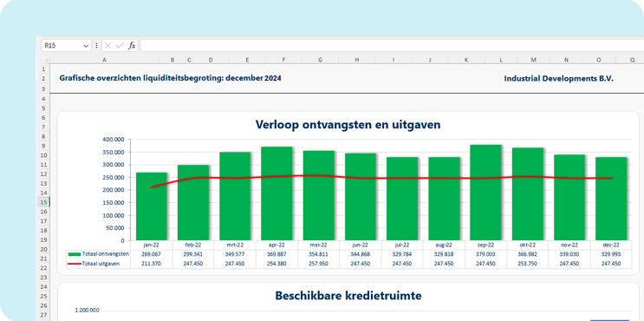Click the Cancel X formula icon
The width and height of the screenshot is (644, 321).
(x=108, y=46)
